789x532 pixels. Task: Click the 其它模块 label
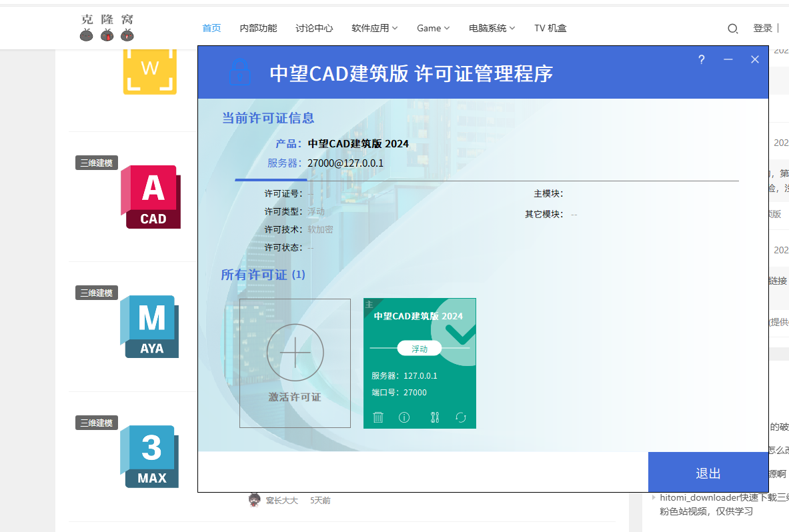tap(544, 214)
